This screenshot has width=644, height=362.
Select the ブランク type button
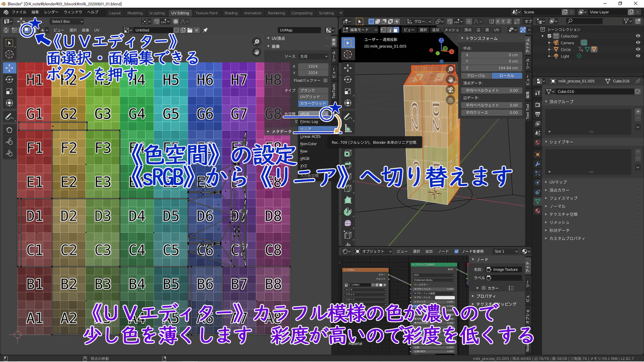[x=313, y=90]
